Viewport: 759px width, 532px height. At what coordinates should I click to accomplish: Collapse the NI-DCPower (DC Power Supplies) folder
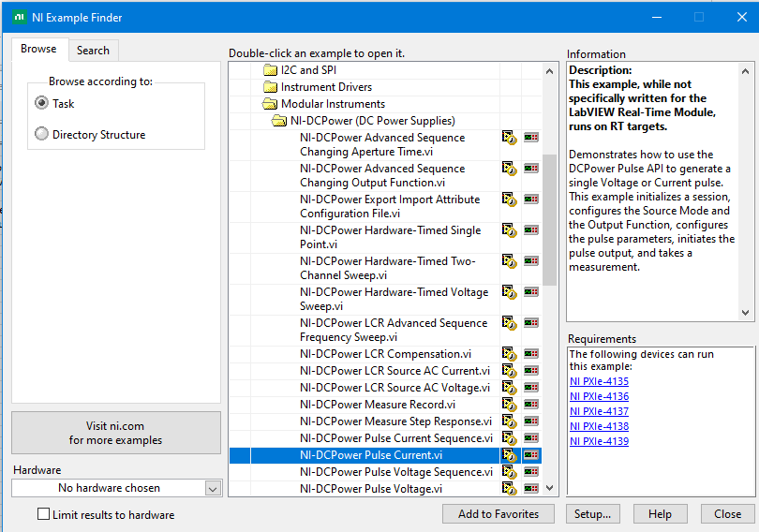[279, 121]
